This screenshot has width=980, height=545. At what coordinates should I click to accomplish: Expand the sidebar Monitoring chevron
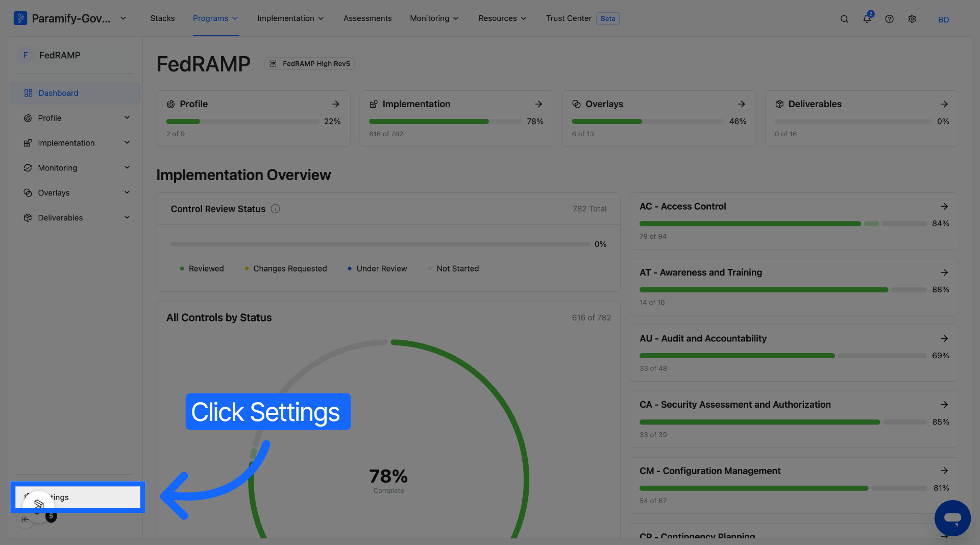pos(127,168)
